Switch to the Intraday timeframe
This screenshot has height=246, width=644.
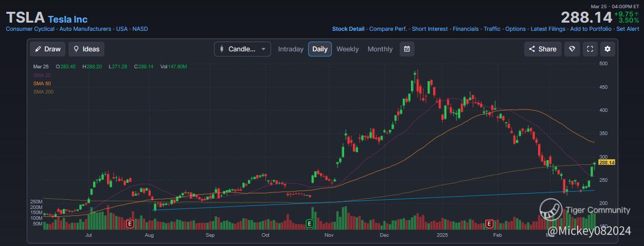291,49
